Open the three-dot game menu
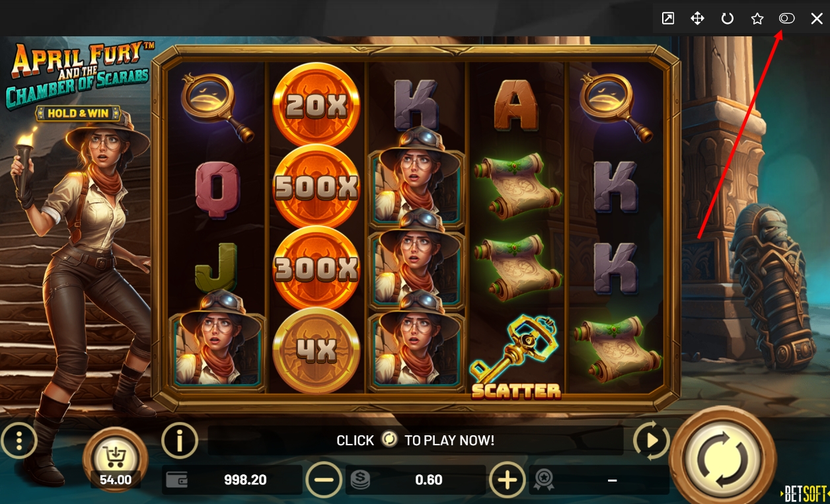 (19, 440)
